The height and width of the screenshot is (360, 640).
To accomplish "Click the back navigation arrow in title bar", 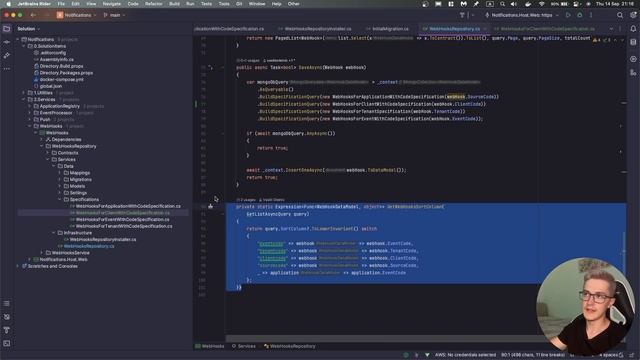I will 33,15.
